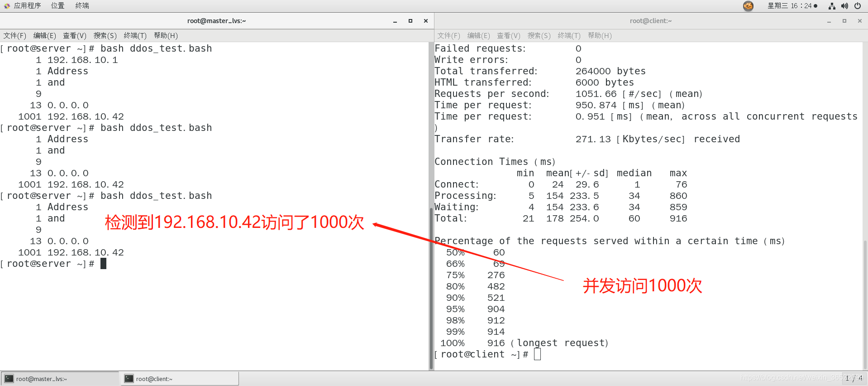Screen dimensions: 868x386
Task: Click the network connection icon
Action: point(832,6)
